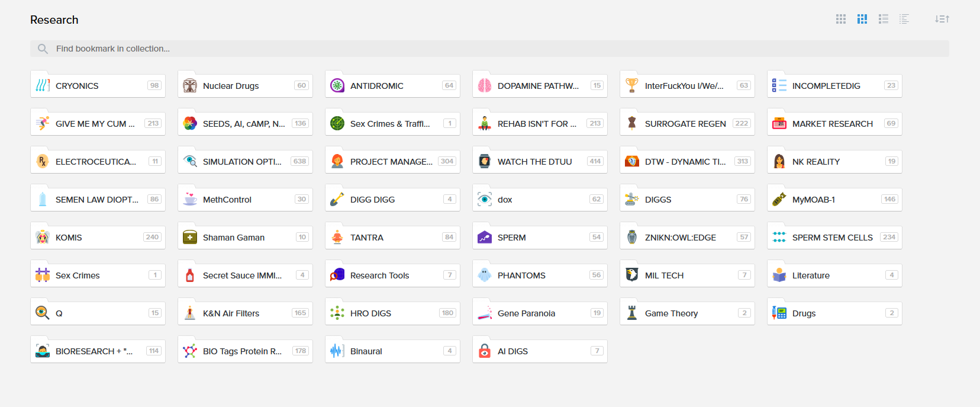Open the Research Tools collection

pyautogui.click(x=392, y=275)
